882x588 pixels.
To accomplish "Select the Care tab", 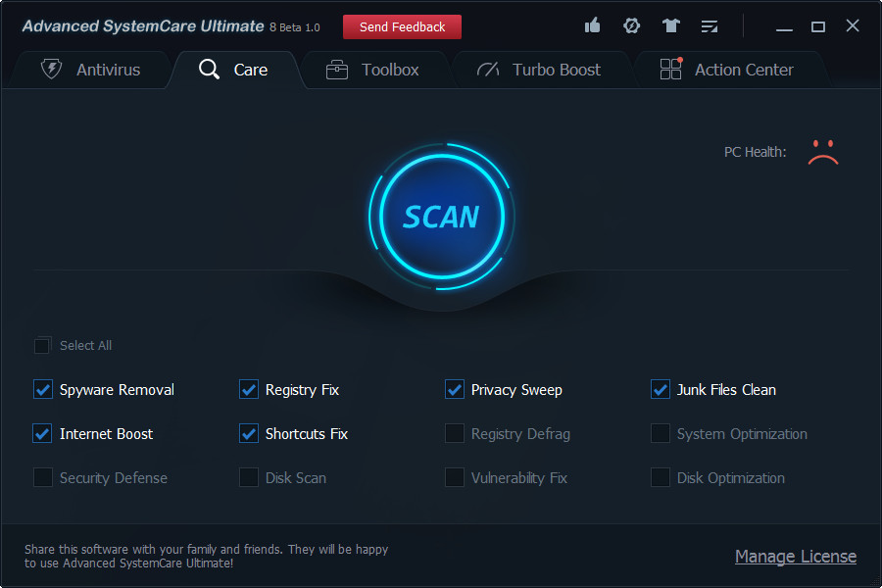I will 236,70.
